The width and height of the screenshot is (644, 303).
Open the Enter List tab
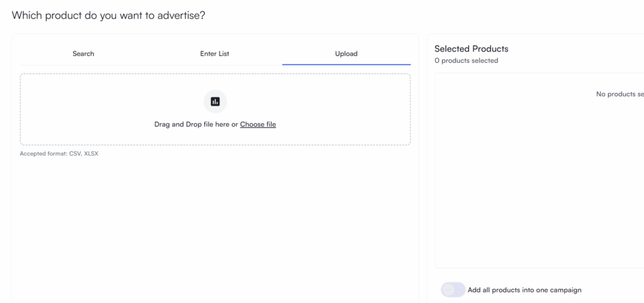214,54
